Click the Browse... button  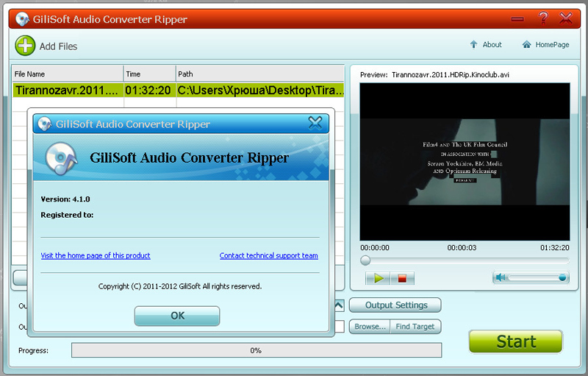370,327
